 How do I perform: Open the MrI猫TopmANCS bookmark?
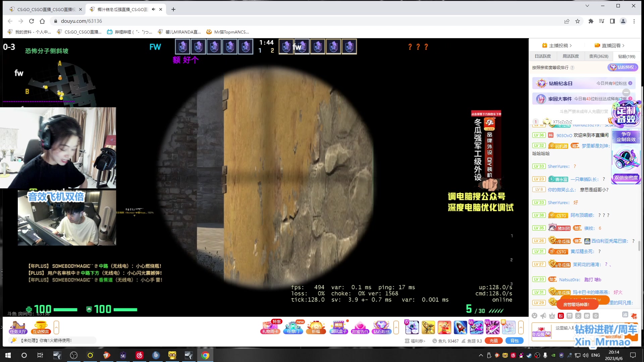tap(228, 32)
